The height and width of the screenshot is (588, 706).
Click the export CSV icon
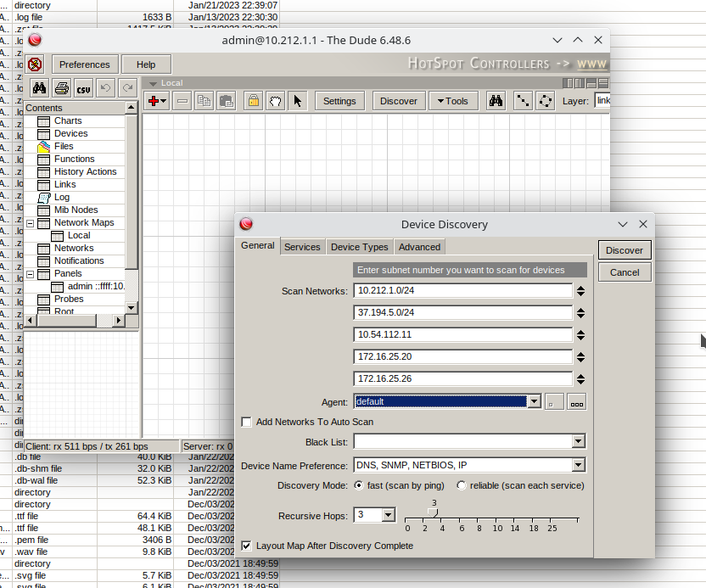click(83, 88)
